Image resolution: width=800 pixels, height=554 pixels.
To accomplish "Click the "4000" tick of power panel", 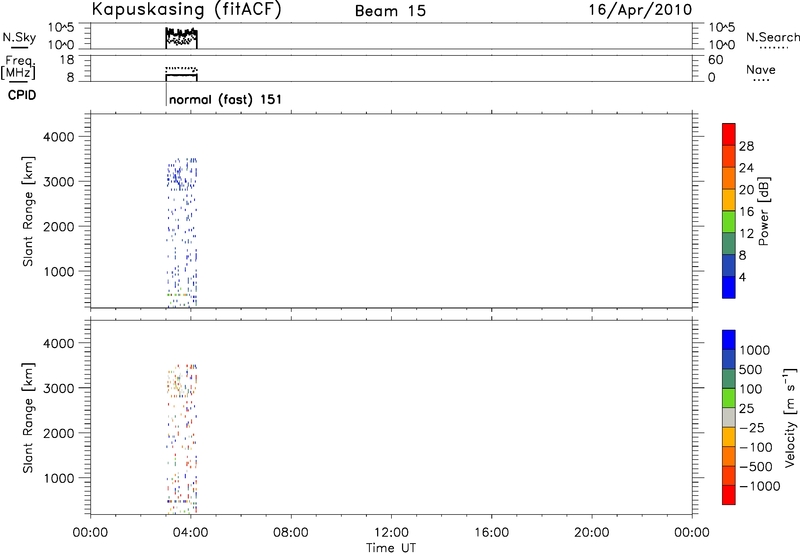I will pos(58,137).
